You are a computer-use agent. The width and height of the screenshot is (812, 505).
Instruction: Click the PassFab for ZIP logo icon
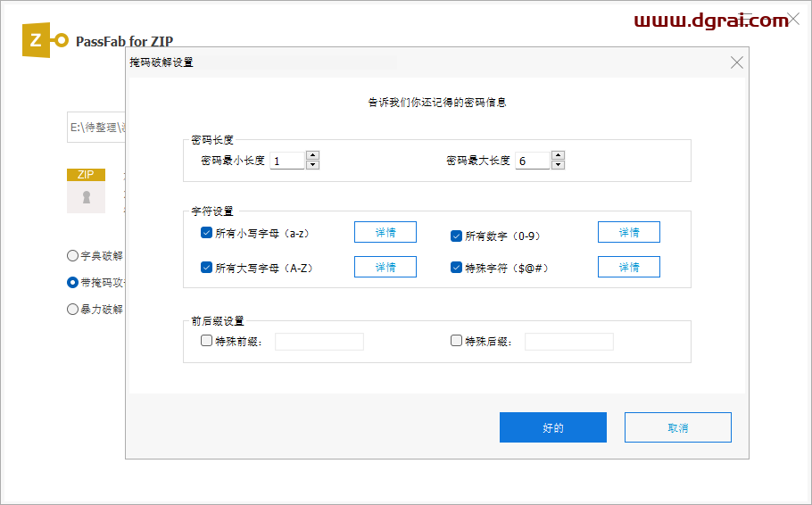[45, 41]
